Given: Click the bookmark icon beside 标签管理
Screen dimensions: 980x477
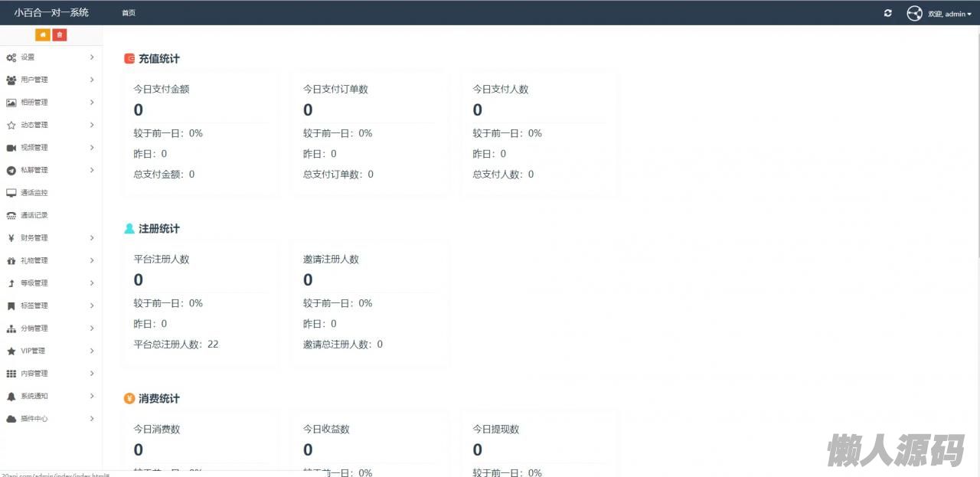Looking at the screenshot, I should tap(11, 305).
